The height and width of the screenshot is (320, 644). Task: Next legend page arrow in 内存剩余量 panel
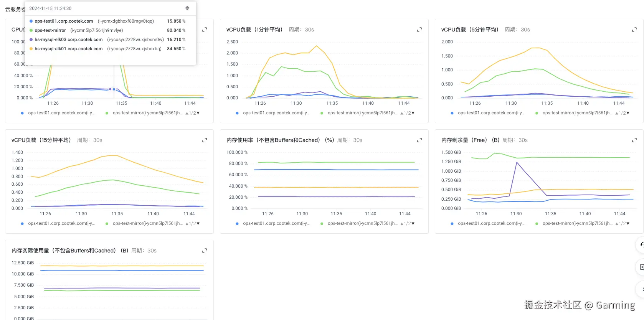point(628,224)
